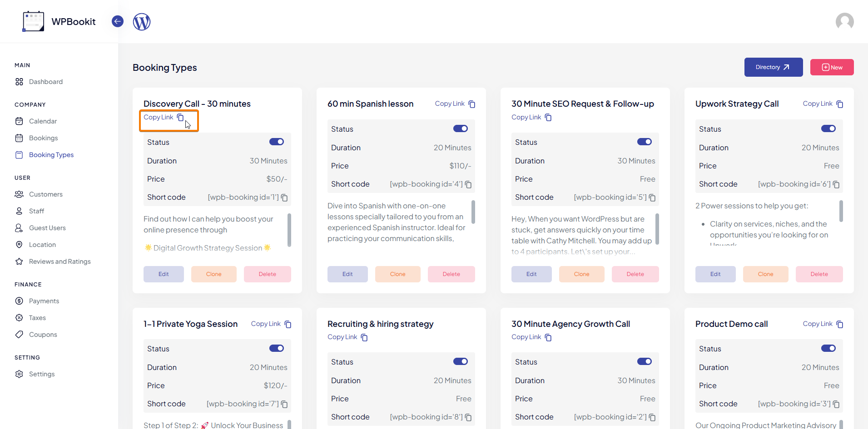This screenshot has height=429, width=868.
Task: Toggle status of 60 min Spanish lesson
Action: coord(461,128)
